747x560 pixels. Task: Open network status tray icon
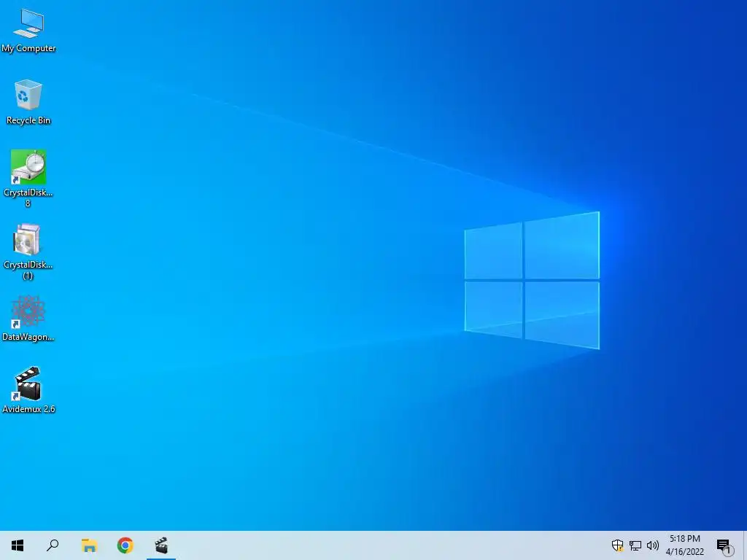coord(635,545)
